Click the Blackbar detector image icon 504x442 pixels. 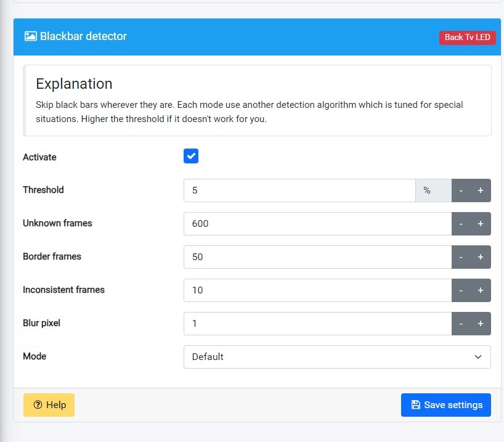click(31, 36)
